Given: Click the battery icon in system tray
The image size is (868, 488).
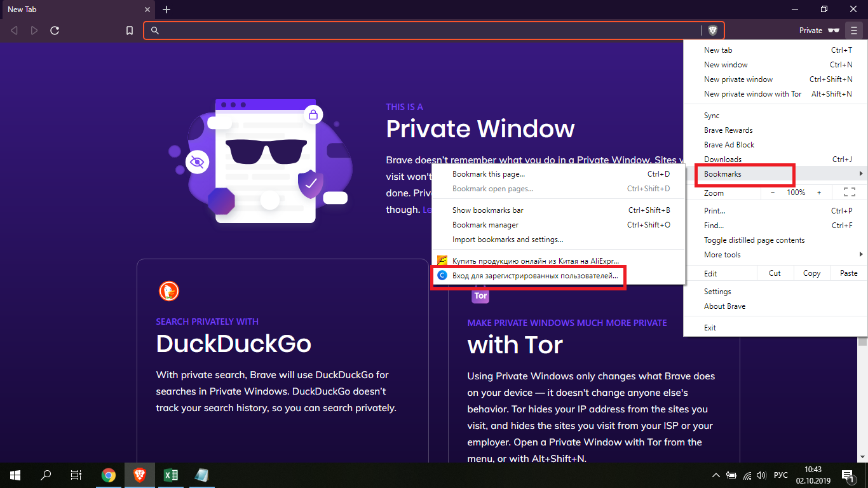Looking at the screenshot, I should 732,475.
